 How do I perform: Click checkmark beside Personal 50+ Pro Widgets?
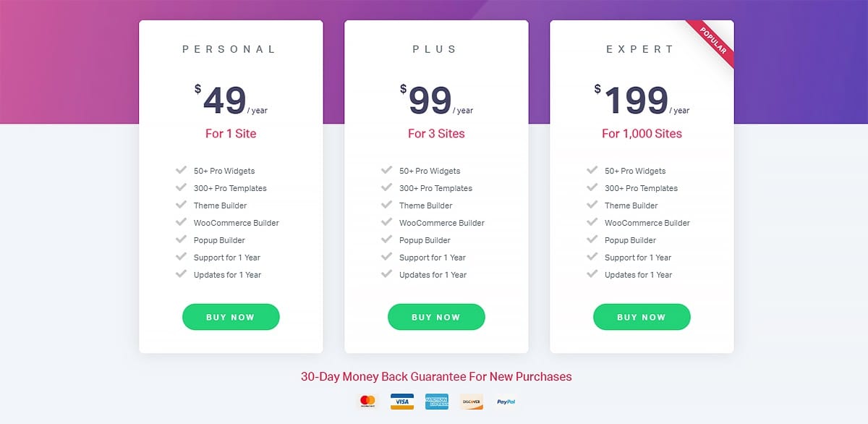click(x=182, y=171)
